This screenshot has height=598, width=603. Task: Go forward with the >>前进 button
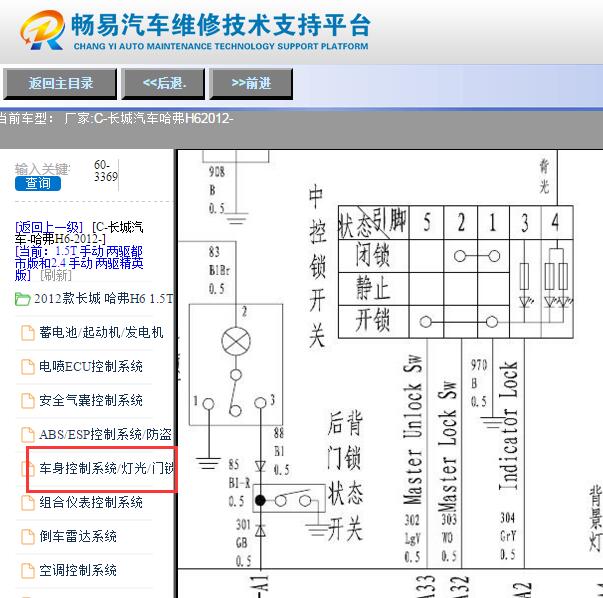pos(251,83)
